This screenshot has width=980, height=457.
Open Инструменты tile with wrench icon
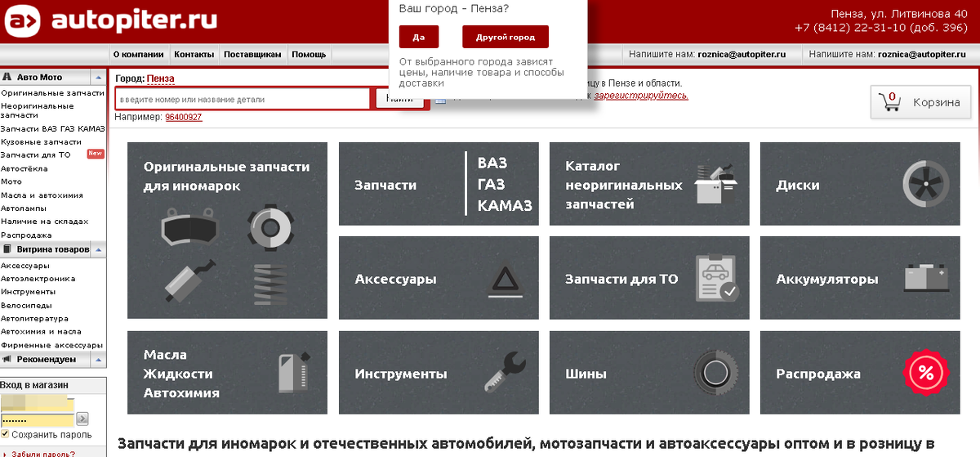coord(439,373)
